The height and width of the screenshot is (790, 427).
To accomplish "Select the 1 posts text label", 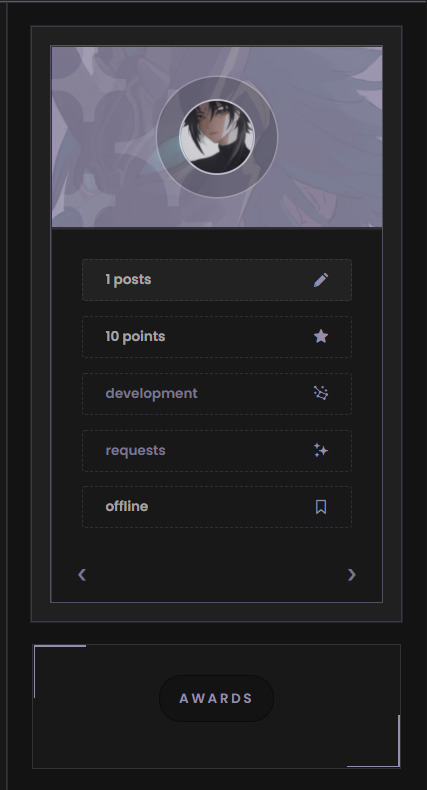I will [x=128, y=280].
